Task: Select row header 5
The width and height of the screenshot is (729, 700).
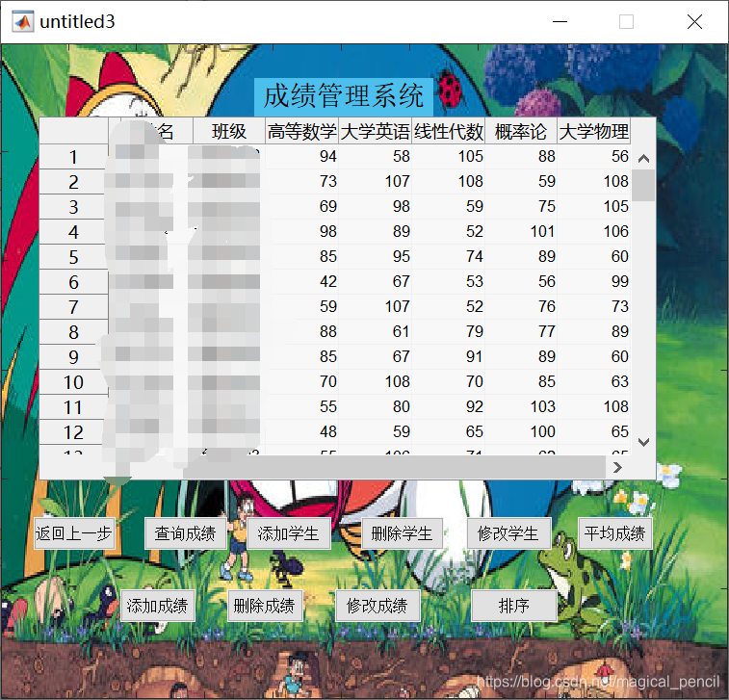Action: [x=73, y=257]
